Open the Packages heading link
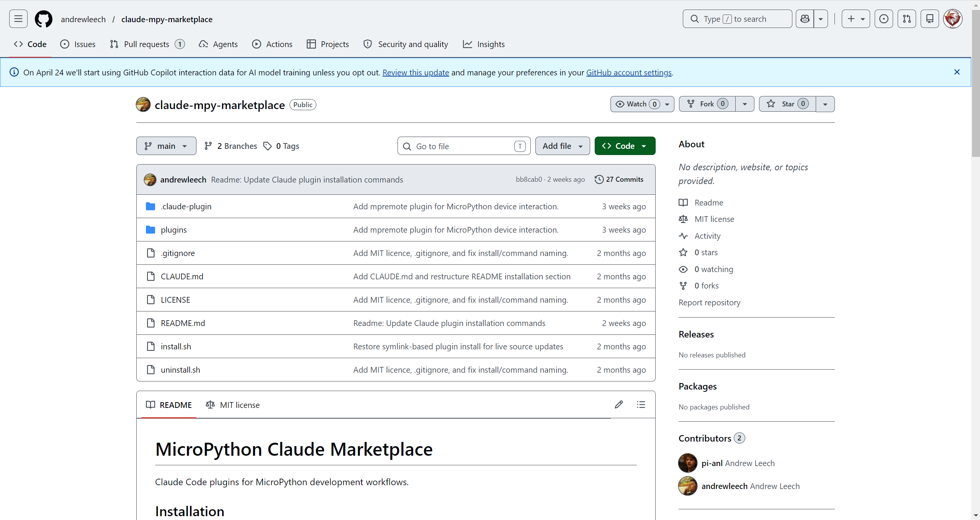 [x=698, y=386]
